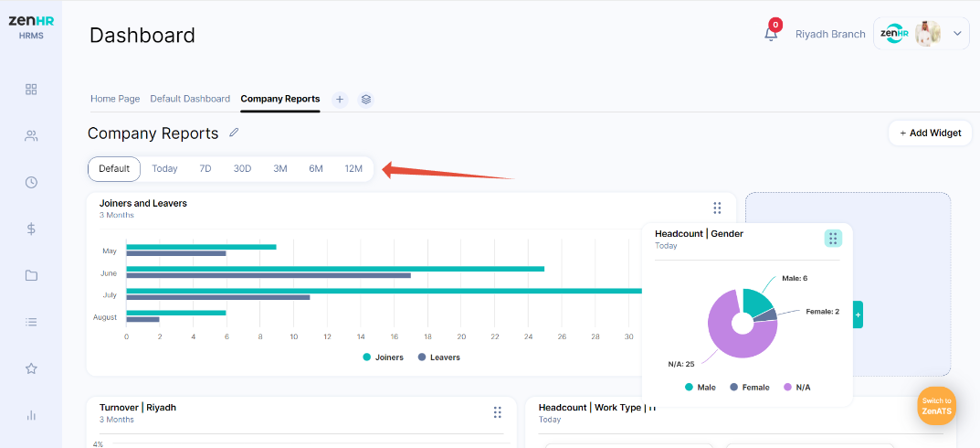Grab Turnover Riyadh widget drag handle
The width and height of the screenshot is (980, 448).
click(x=498, y=411)
